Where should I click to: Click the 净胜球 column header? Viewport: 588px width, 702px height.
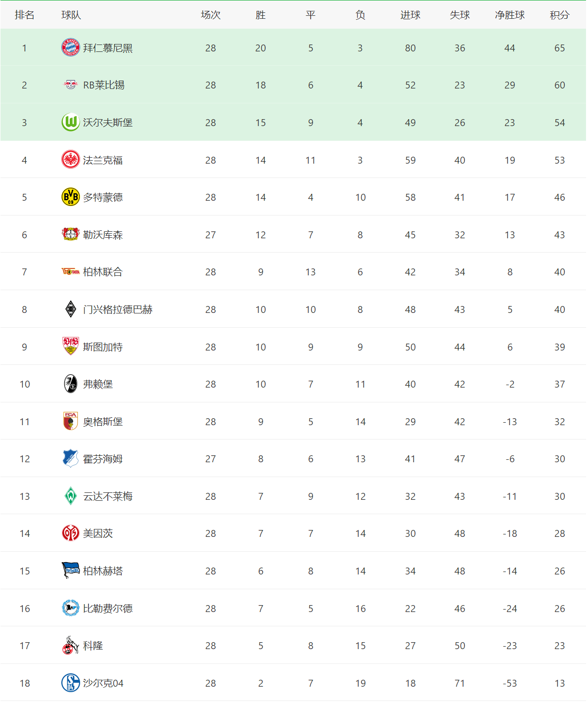coord(510,15)
